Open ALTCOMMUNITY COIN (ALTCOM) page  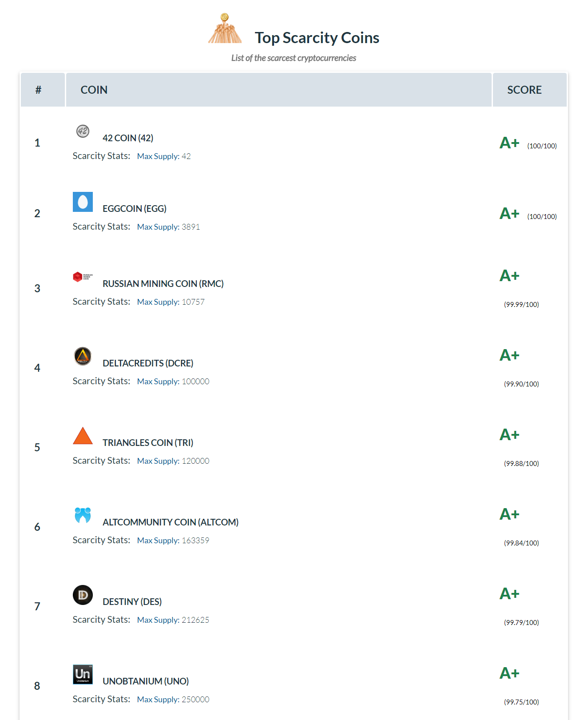point(171,522)
